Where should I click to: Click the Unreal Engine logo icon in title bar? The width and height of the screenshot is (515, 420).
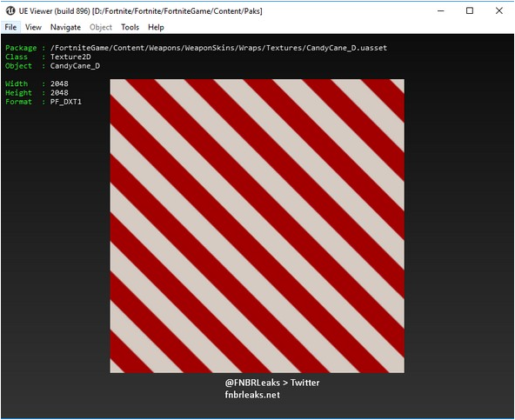[10, 10]
